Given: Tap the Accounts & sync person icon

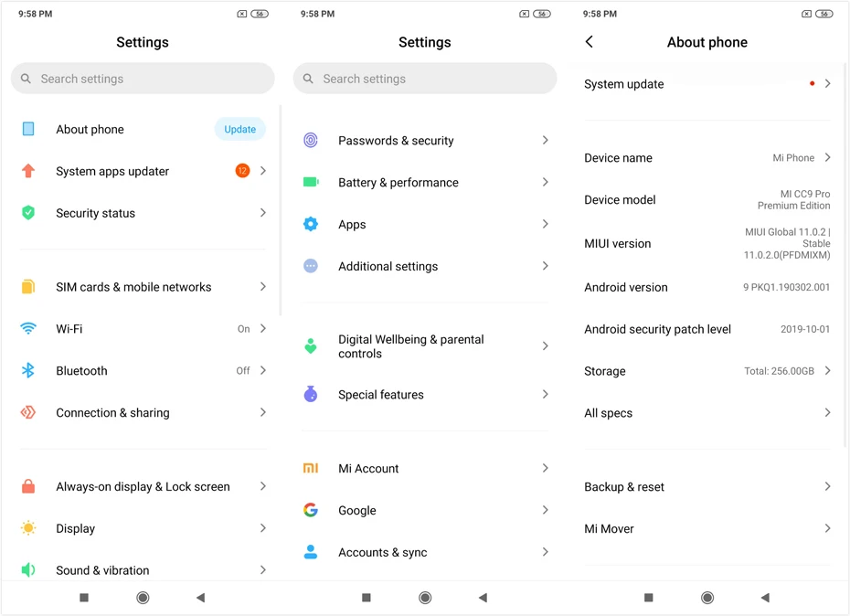Looking at the screenshot, I should pos(311,551).
